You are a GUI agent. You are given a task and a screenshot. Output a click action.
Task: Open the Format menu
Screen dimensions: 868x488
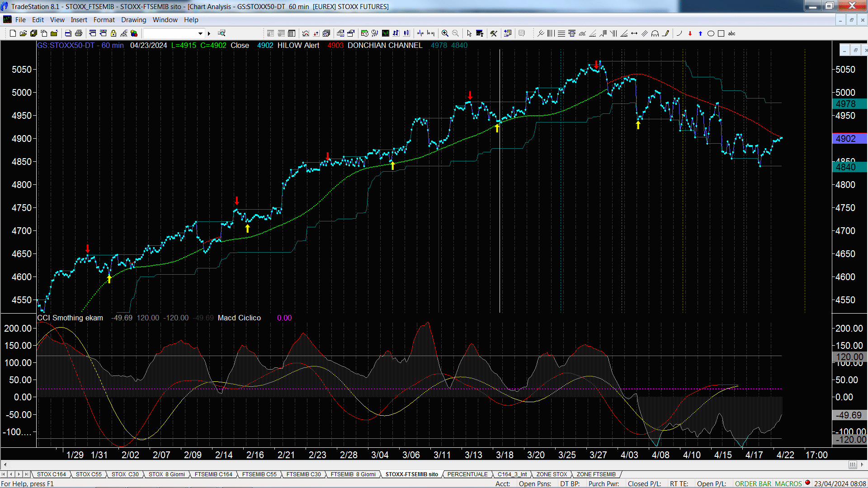coord(104,20)
